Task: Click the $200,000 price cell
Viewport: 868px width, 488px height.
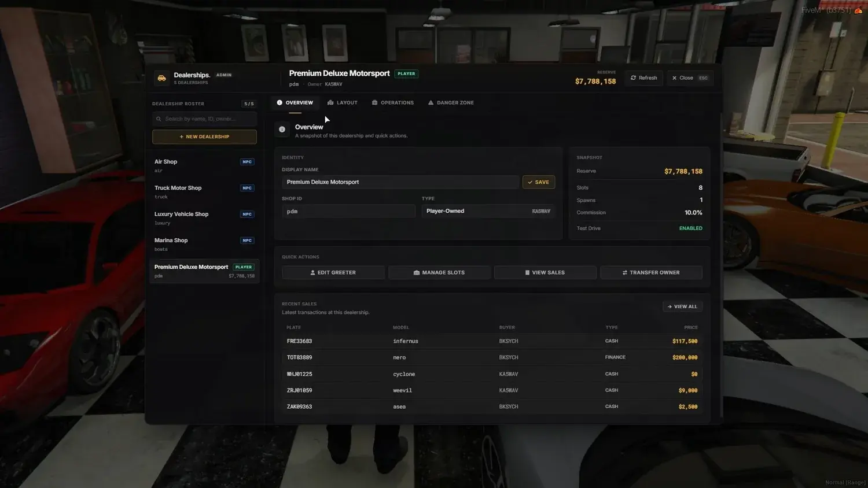Action: point(685,357)
